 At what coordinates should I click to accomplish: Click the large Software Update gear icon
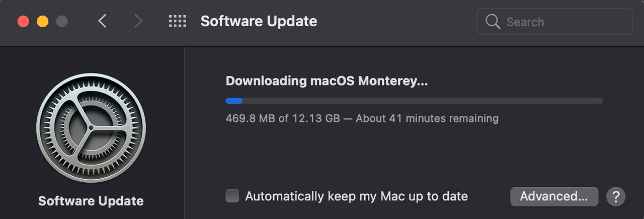(91, 128)
